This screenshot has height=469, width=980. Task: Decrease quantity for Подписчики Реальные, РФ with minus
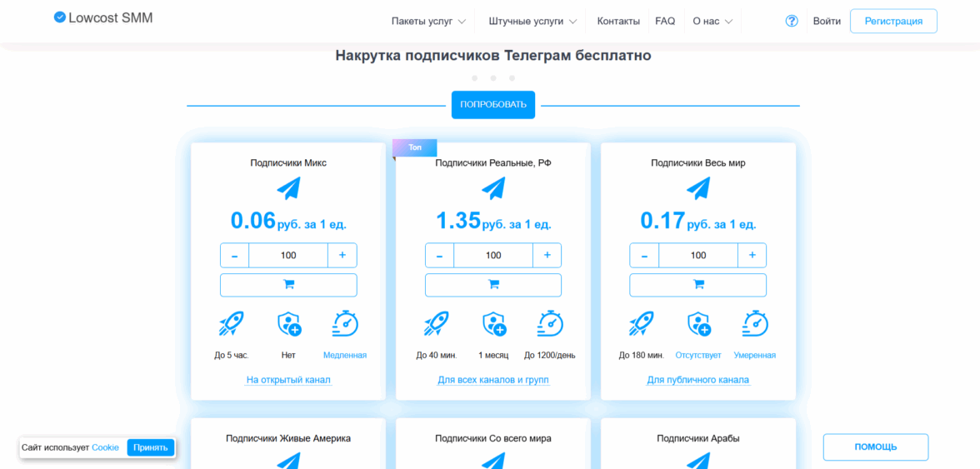click(x=439, y=255)
